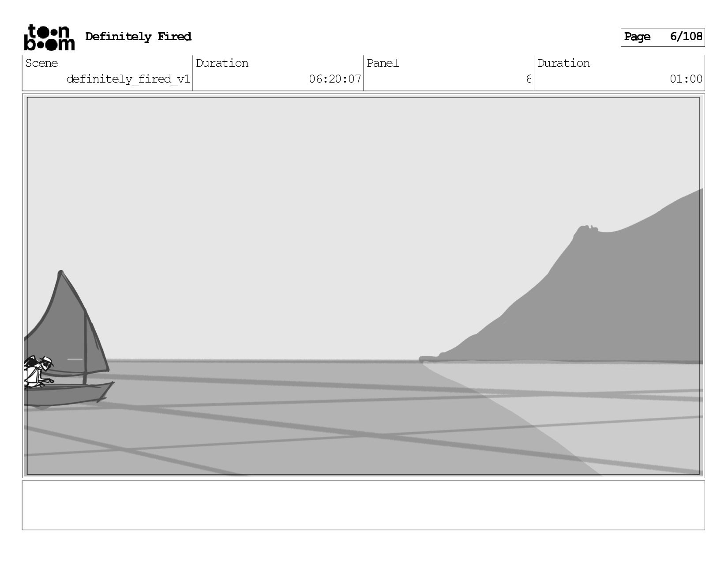
Task: Click the 'Page 6/108' indicator
Action: pos(662,37)
